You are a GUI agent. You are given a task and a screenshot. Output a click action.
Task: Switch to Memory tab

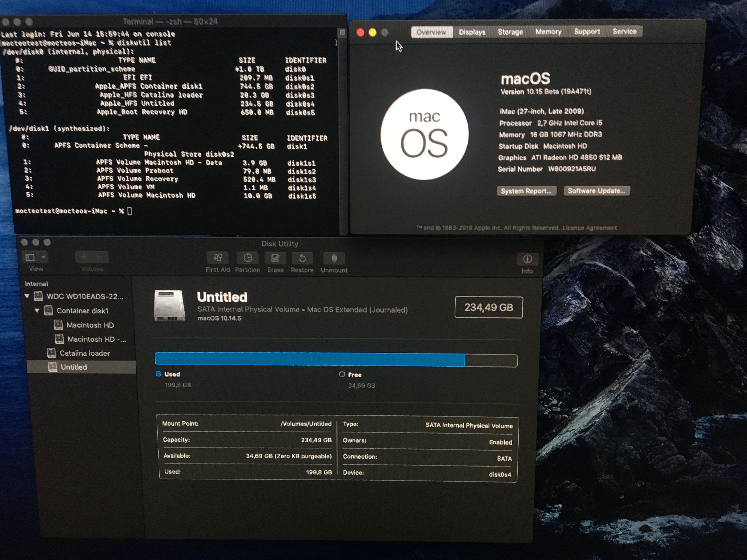(x=548, y=32)
